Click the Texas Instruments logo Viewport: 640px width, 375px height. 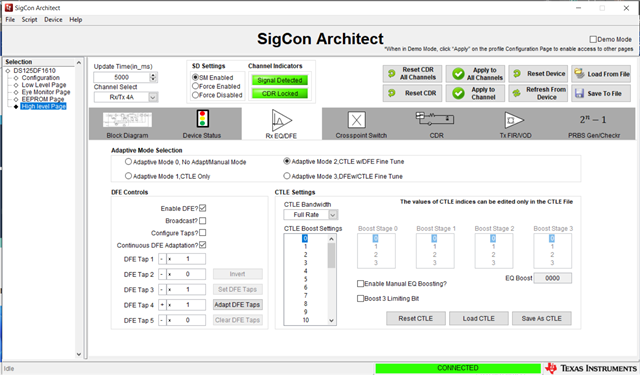591,368
